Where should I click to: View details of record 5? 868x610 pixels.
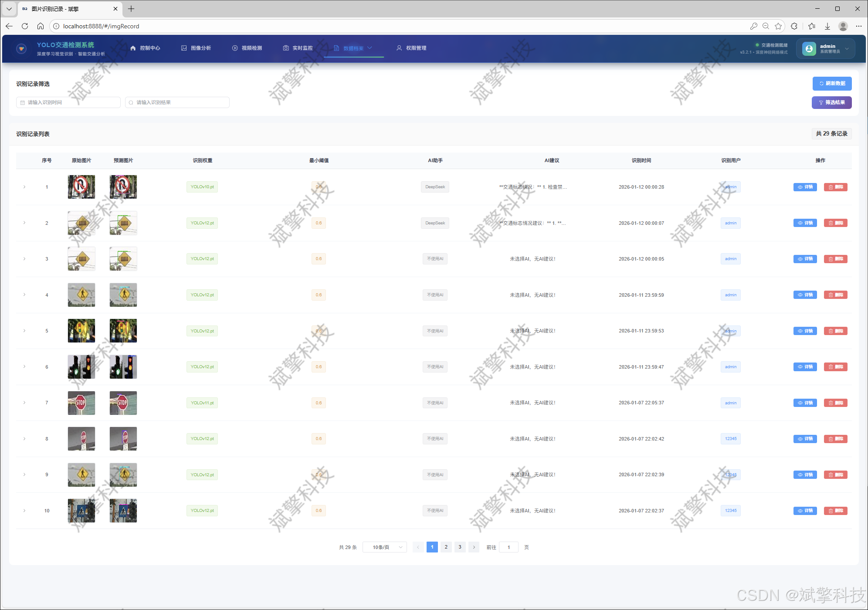pyautogui.click(x=805, y=331)
